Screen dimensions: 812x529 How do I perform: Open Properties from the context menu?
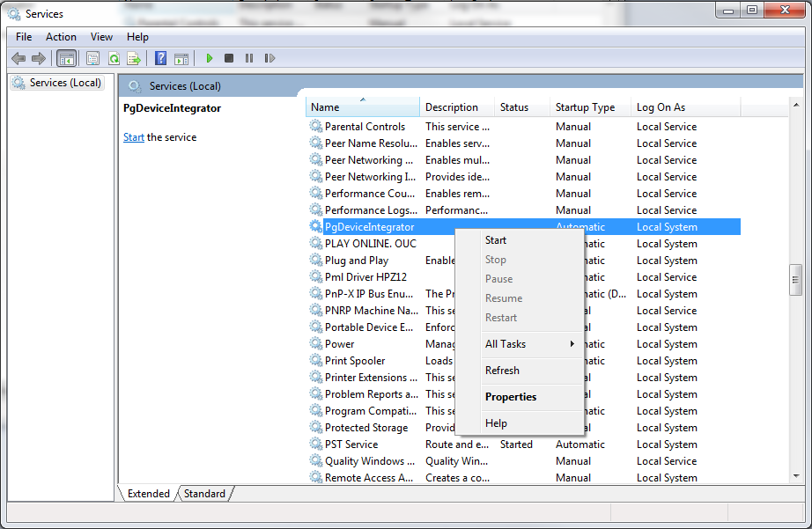point(511,397)
